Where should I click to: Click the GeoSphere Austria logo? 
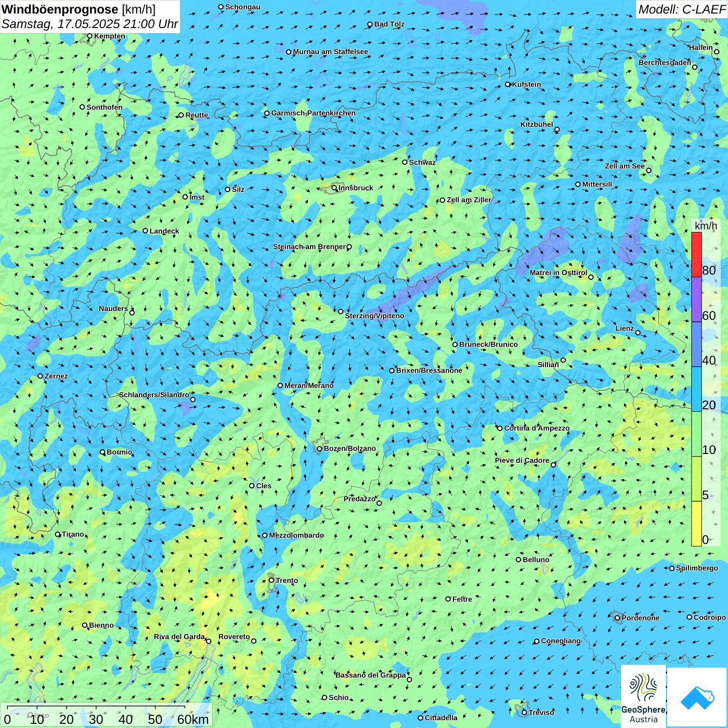coord(643,696)
